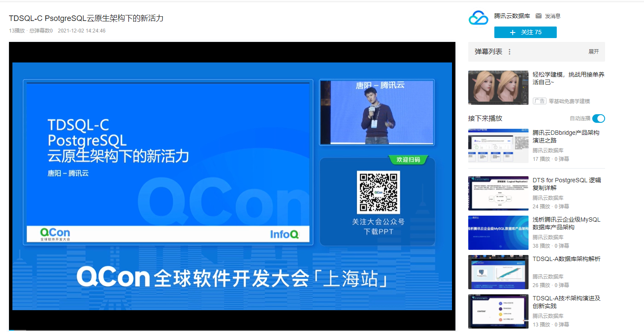Open the title 浅析腾讯云企业级MySQL数据库产品架构
The height and width of the screenshot is (332, 644).
567,223
